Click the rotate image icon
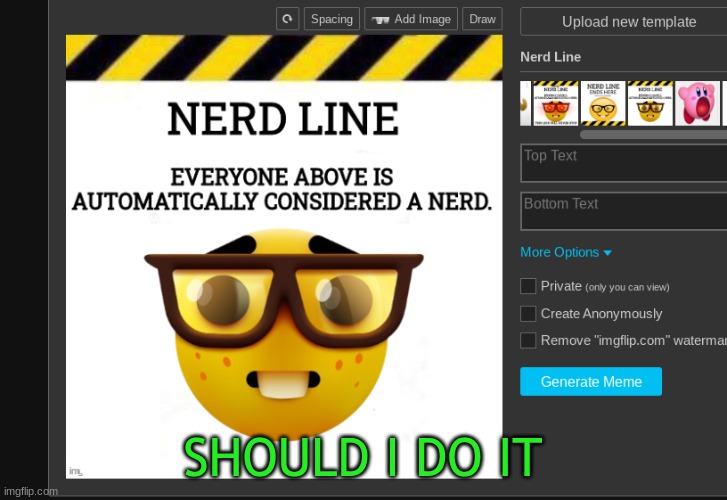 (x=288, y=19)
